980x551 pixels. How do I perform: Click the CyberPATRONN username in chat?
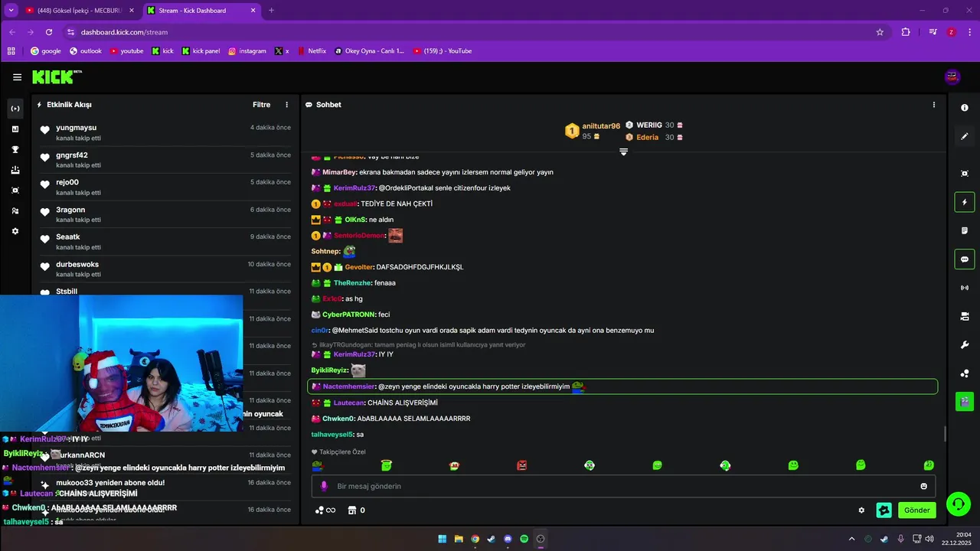coord(349,315)
